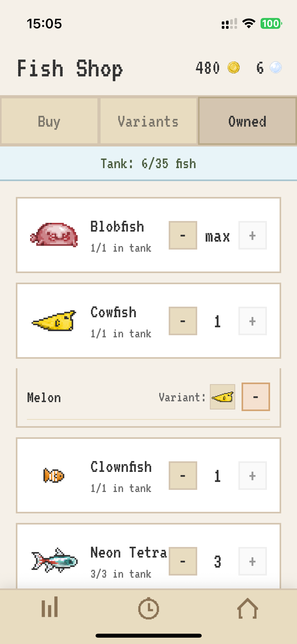Screen dimensions: 297x644
Task: Tap the Tank 6/35 fish banner
Action: point(148,163)
